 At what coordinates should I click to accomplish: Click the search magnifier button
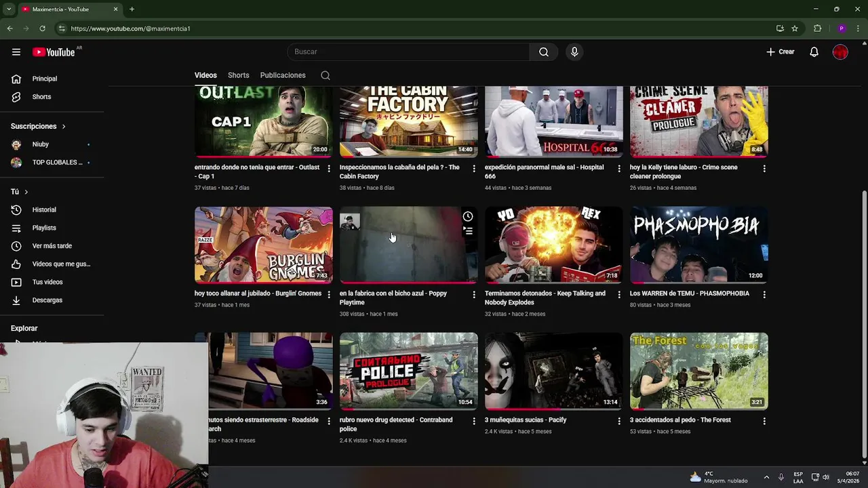[x=544, y=52]
